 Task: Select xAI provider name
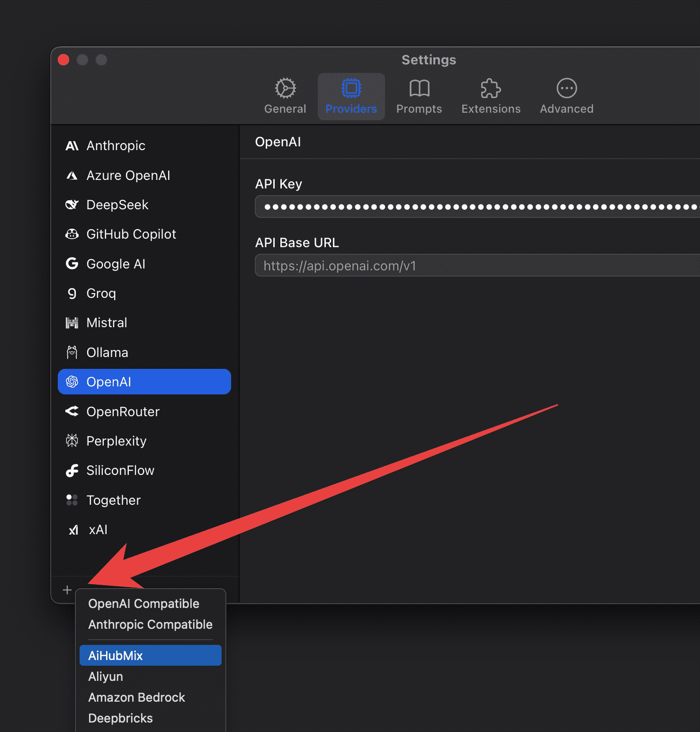(x=98, y=530)
